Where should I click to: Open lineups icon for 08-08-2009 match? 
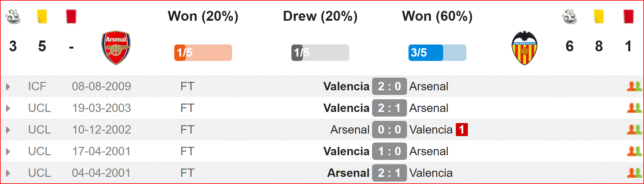point(634,86)
